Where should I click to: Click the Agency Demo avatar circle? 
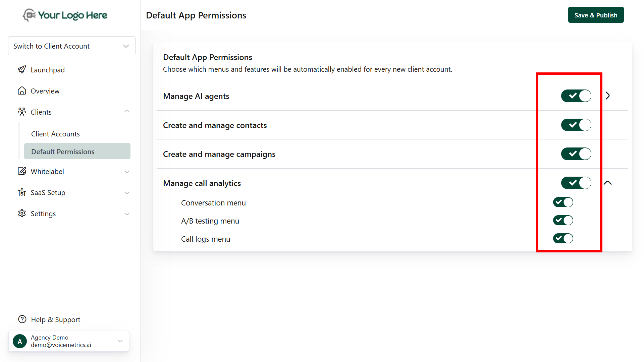[x=19, y=341]
